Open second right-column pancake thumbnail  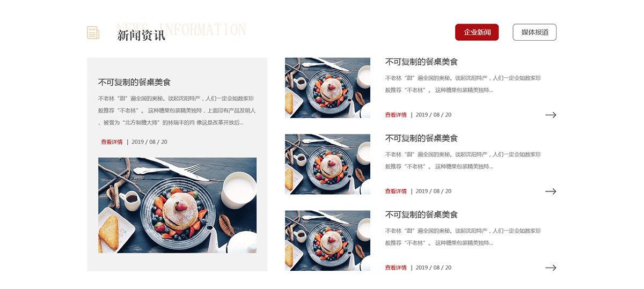coord(327,164)
